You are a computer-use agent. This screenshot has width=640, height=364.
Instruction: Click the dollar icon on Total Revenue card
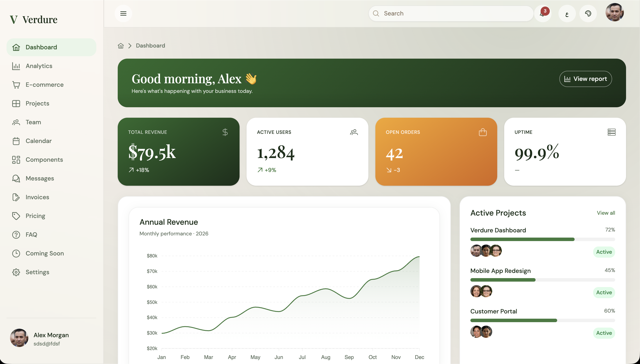click(x=225, y=132)
